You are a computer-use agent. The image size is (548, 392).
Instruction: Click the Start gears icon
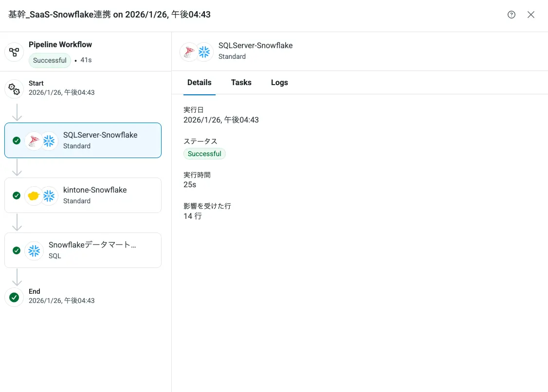pos(14,89)
